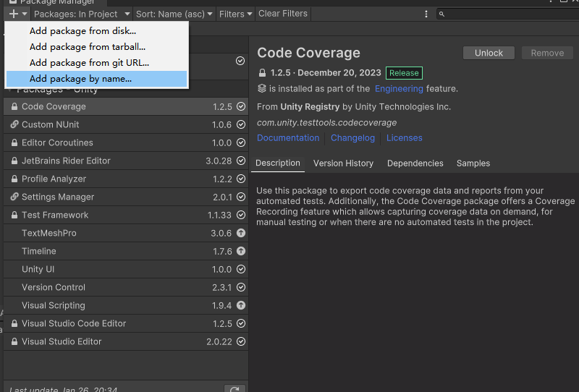This screenshot has width=579, height=392.
Task: Click lock icon beside Code Coverage row
Action: tap(14, 106)
